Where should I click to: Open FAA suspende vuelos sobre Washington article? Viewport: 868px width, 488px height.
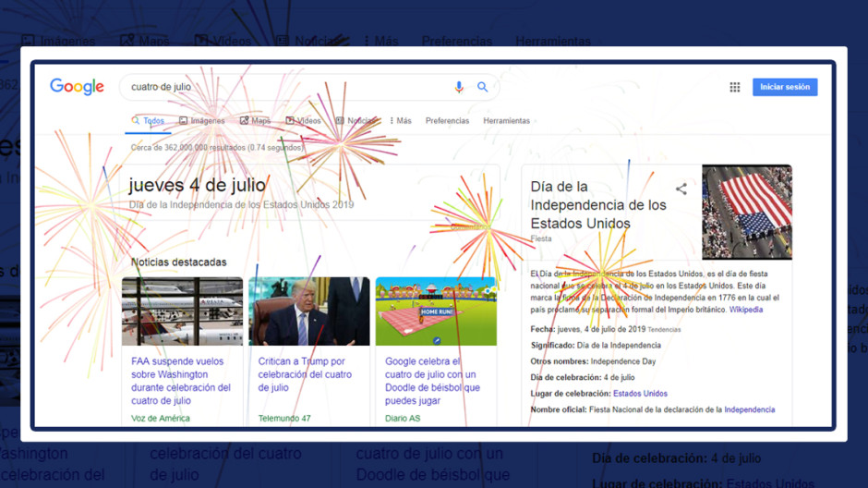(x=181, y=381)
